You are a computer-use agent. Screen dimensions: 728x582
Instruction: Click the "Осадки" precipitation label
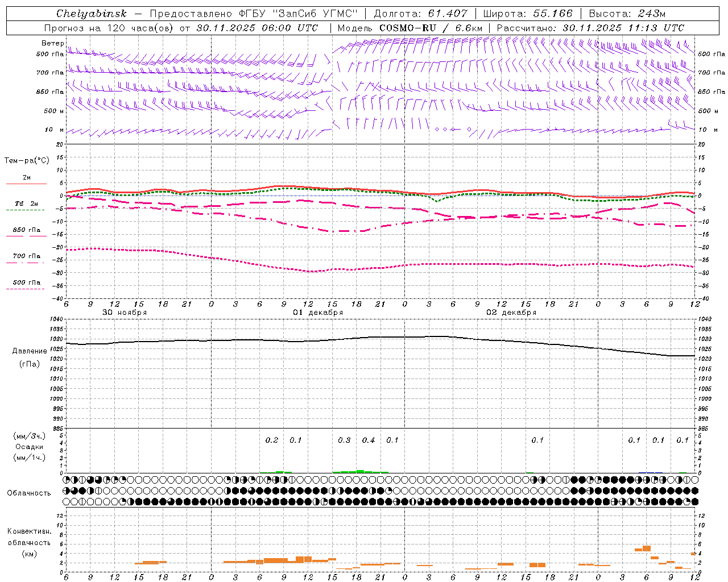(29, 447)
